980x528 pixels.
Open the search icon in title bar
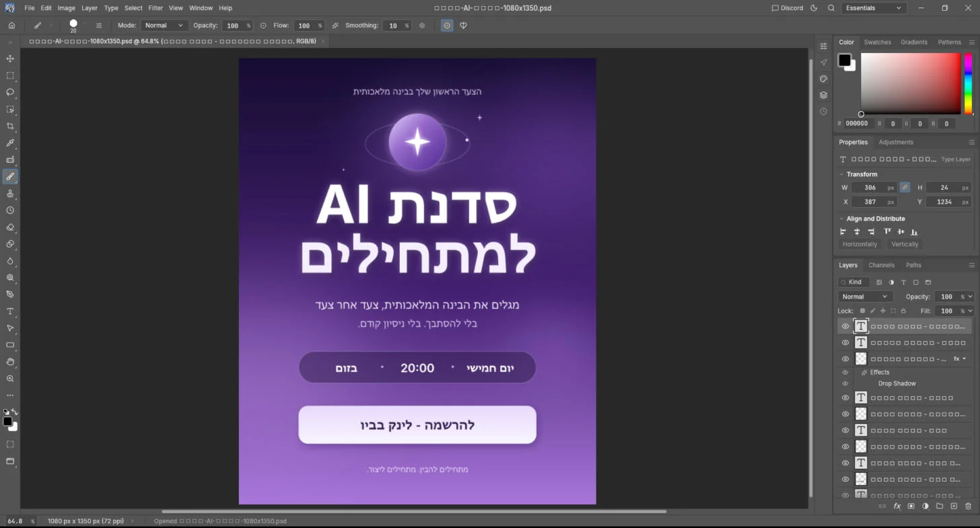[831, 8]
